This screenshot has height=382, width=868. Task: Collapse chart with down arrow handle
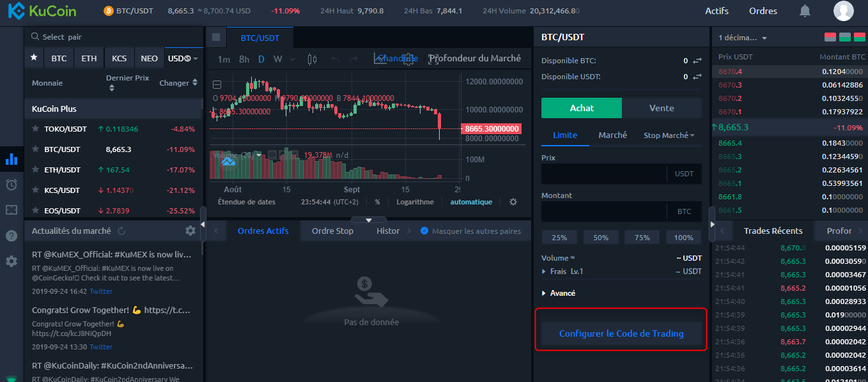(369, 220)
